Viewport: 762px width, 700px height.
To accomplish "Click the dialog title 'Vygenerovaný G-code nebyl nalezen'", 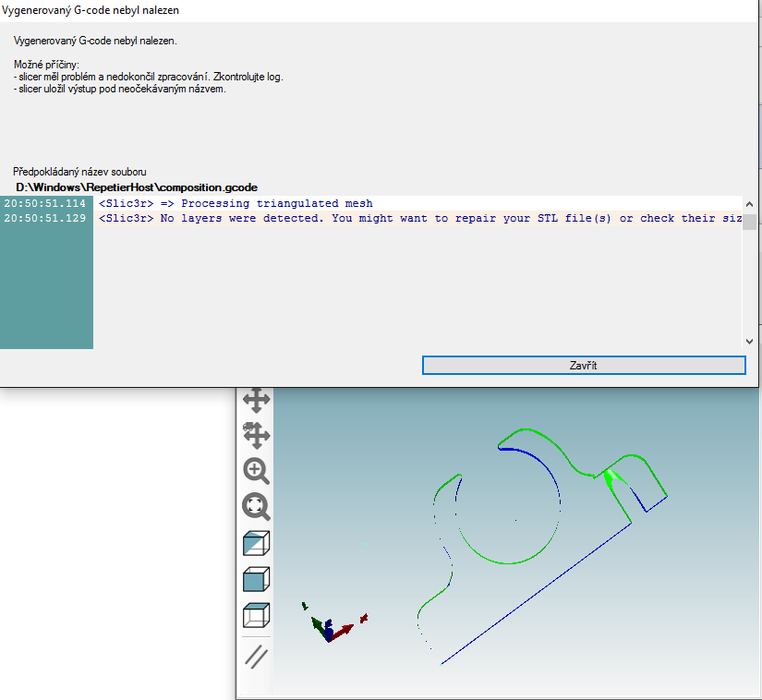I will [91, 11].
